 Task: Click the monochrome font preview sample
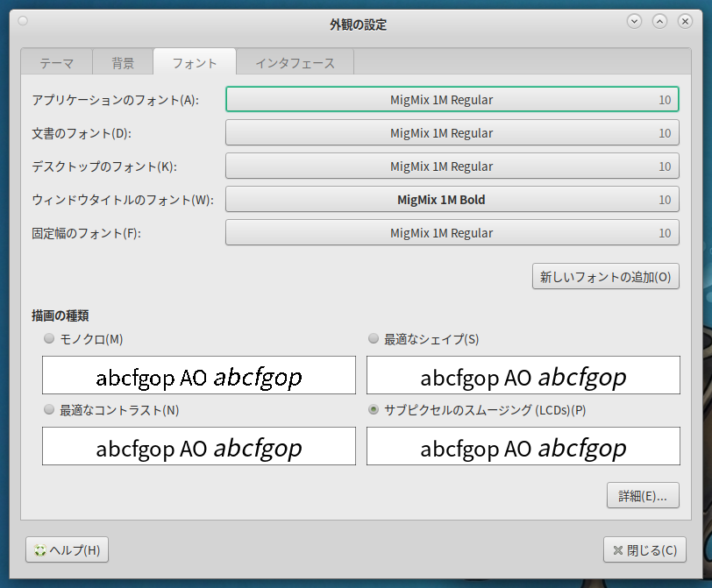[199, 375]
